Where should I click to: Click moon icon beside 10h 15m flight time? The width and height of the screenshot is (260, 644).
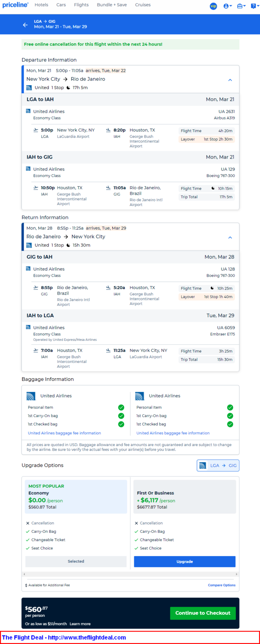click(213, 188)
